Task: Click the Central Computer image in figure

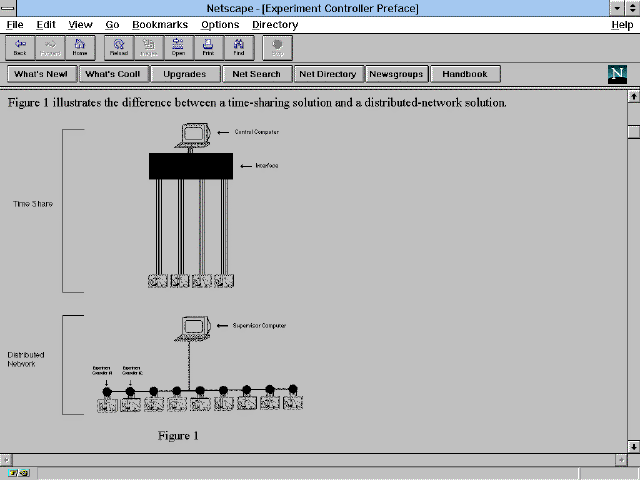Action: pyautogui.click(x=193, y=135)
